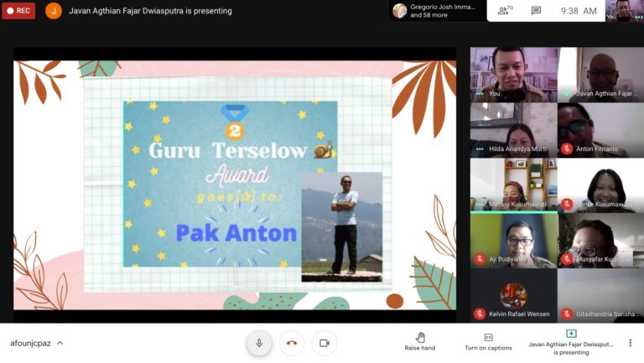The width and height of the screenshot is (644, 363).
Task: Open presentation options showing Javan is presenting
Action: coord(571,341)
